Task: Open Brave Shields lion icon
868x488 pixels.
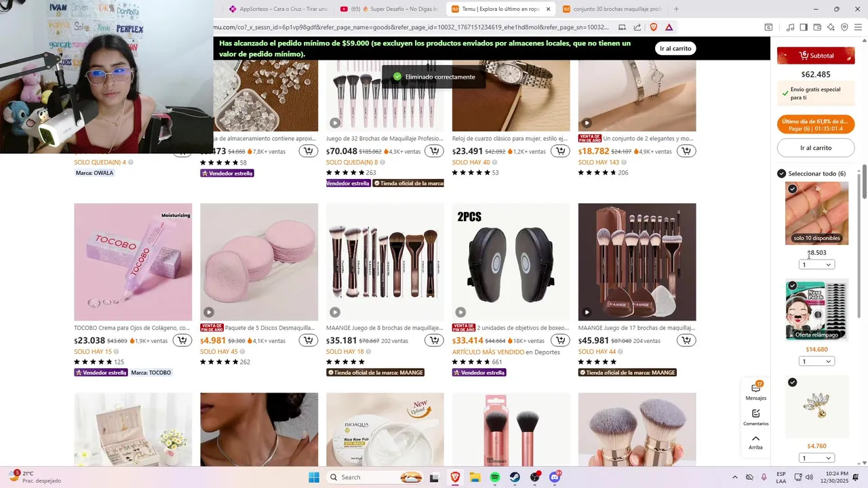Action: click(x=654, y=27)
